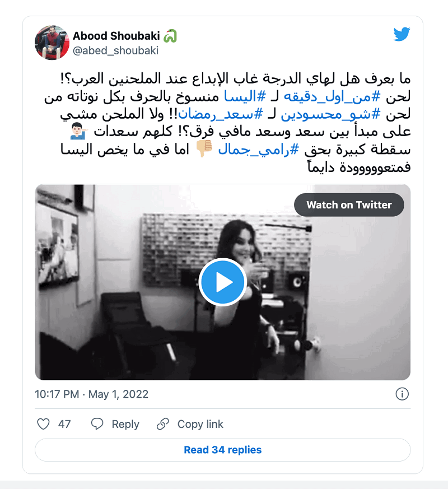Viewport: 448px width, 489px height.
Task: Open the Read 34 replies button
Action: (222, 450)
